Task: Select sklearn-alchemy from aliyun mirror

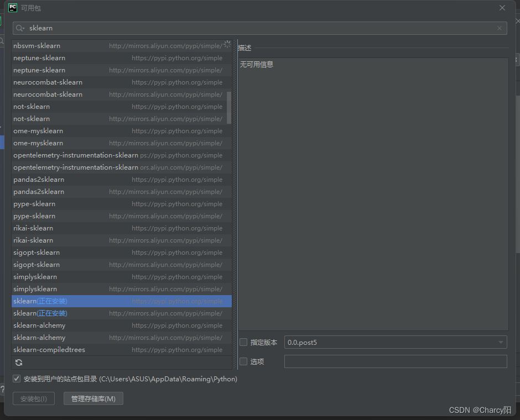Action: click(121, 338)
